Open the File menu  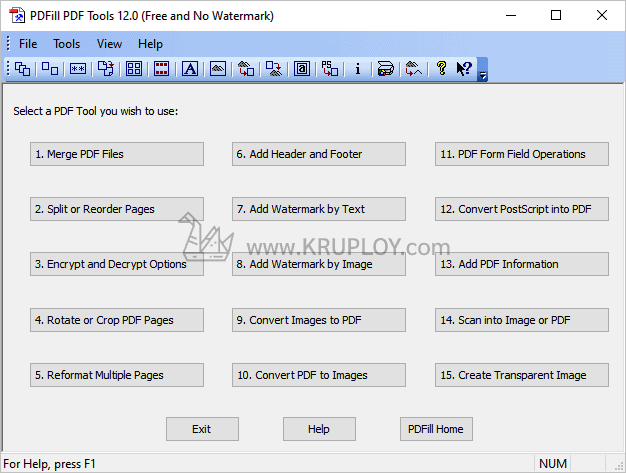tap(28, 44)
